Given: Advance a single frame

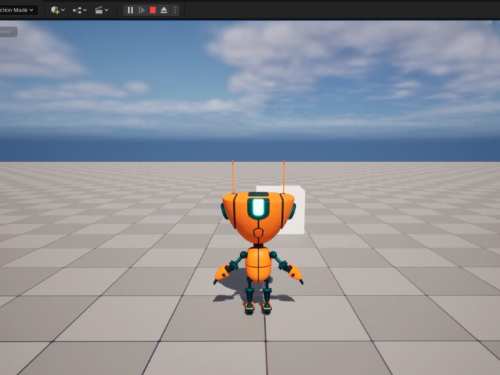Looking at the screenshot, I should pyautogui.click(x=141, y=10).
